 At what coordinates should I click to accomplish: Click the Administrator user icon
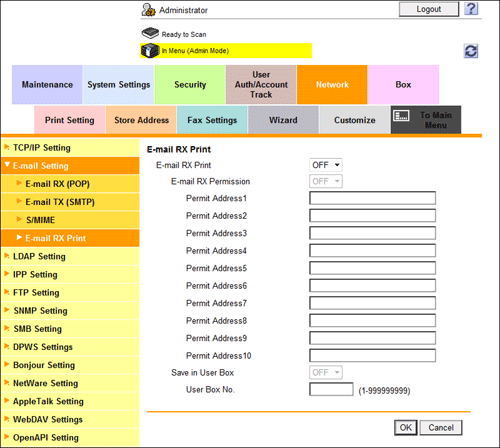148,10
